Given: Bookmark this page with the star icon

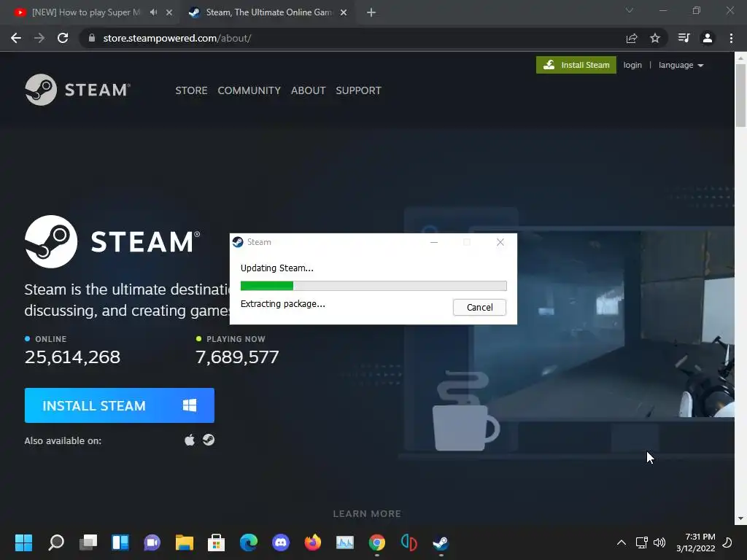Looking at the screenshot, I should [x=655, y=38].
